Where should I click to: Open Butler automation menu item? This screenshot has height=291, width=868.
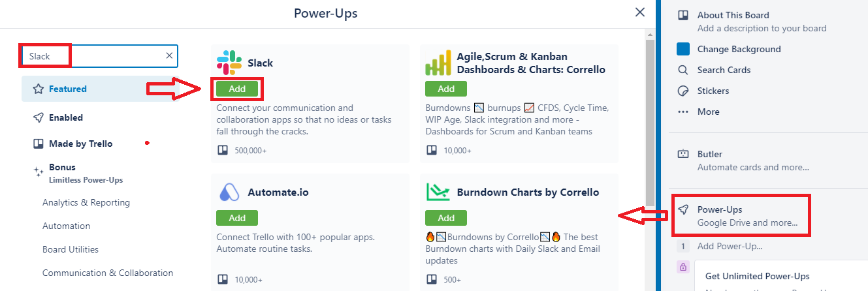[709, 155]
